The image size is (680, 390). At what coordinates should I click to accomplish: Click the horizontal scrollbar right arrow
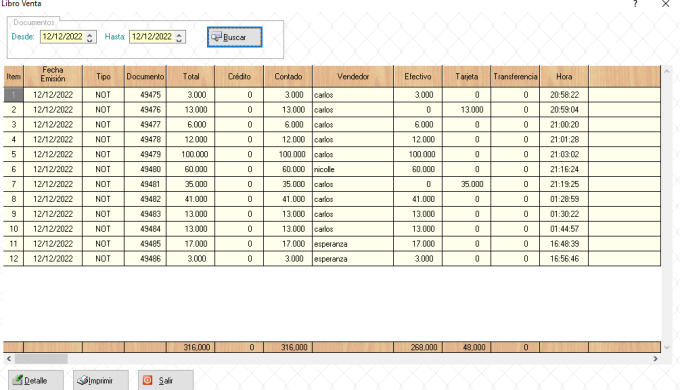[655, 359]
